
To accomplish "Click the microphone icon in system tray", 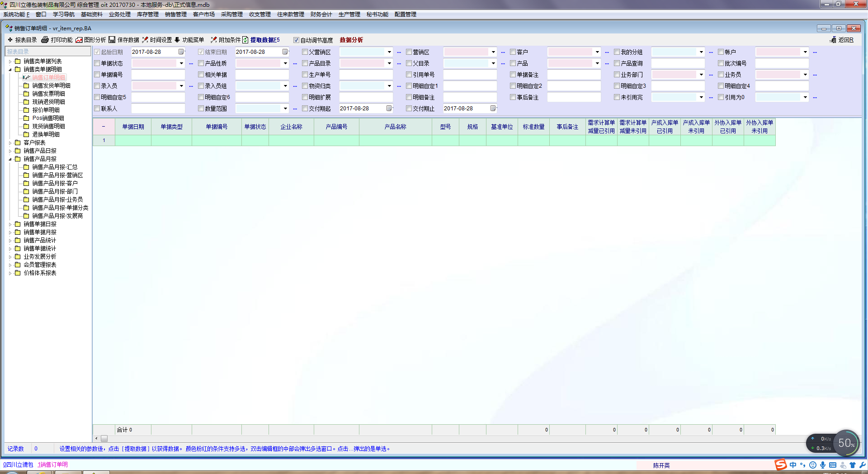I will [x=823, y=465].
